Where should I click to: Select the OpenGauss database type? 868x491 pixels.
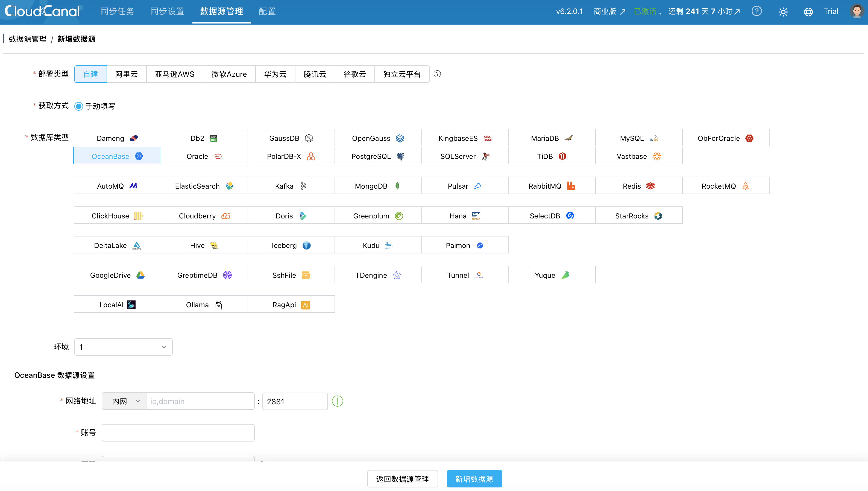(x=378, y=138)
